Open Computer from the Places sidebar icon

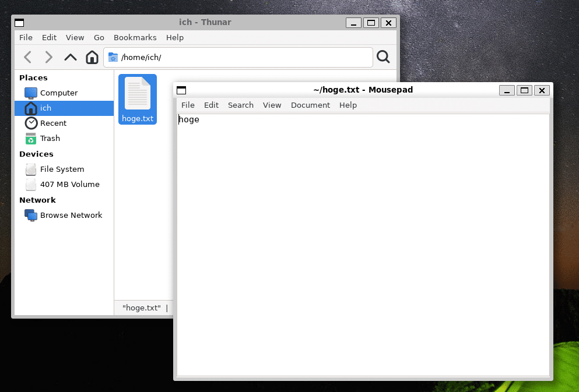pyautogui.click(x=30, y=93)
